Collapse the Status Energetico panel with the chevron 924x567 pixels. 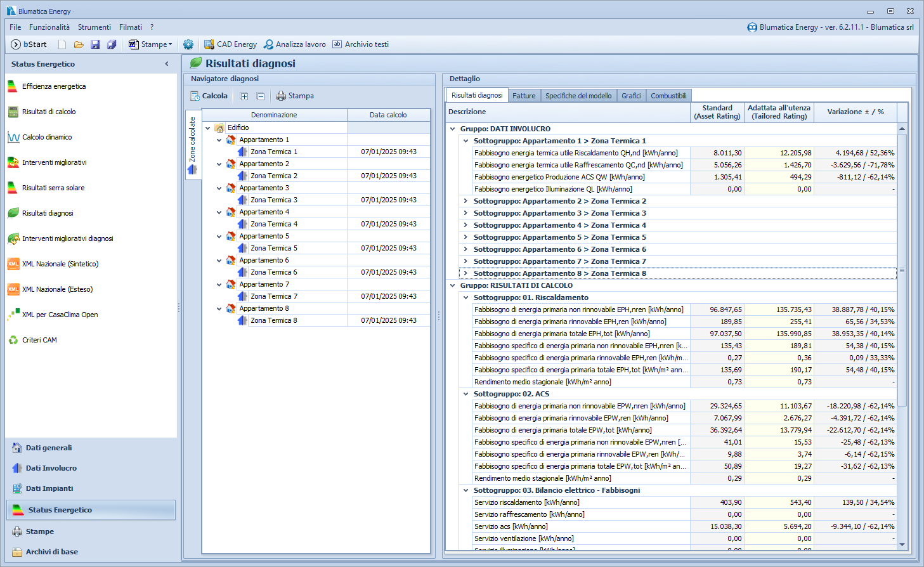pos(167,64)
